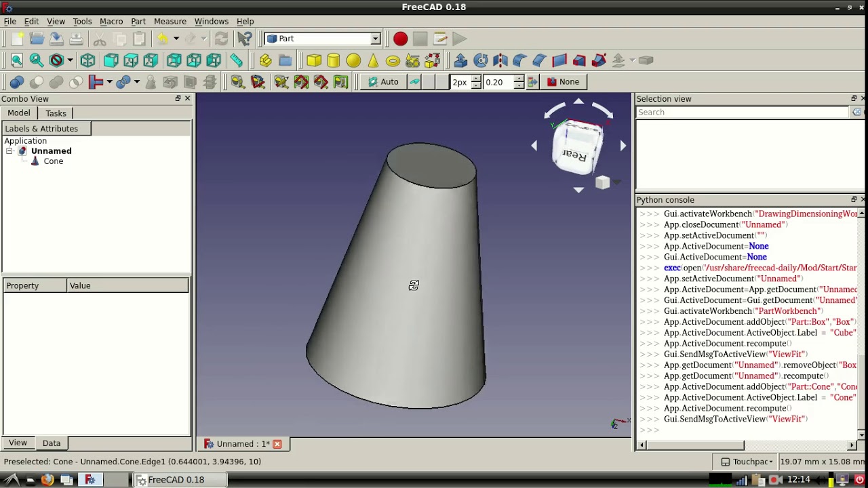This screenshot has width=868, height=488.
Task: Fit the selection to the view
Action: click(37, 60)
